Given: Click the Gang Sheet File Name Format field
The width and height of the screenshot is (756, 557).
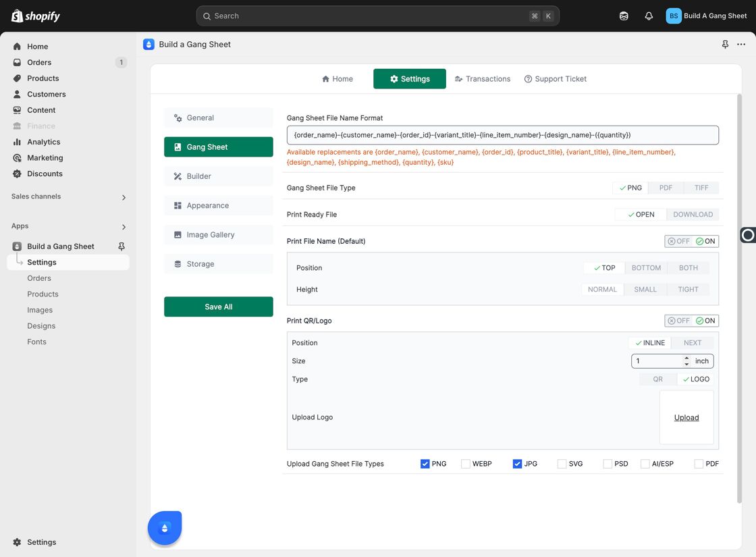Looking at the screenshot, I should click(502, 135).
